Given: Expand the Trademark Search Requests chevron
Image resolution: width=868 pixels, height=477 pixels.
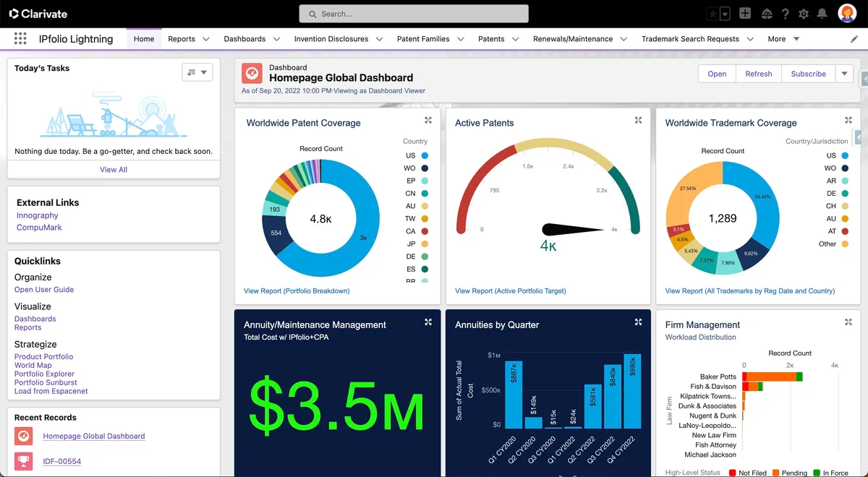Looking at the screenshot, I should [750, 39].
